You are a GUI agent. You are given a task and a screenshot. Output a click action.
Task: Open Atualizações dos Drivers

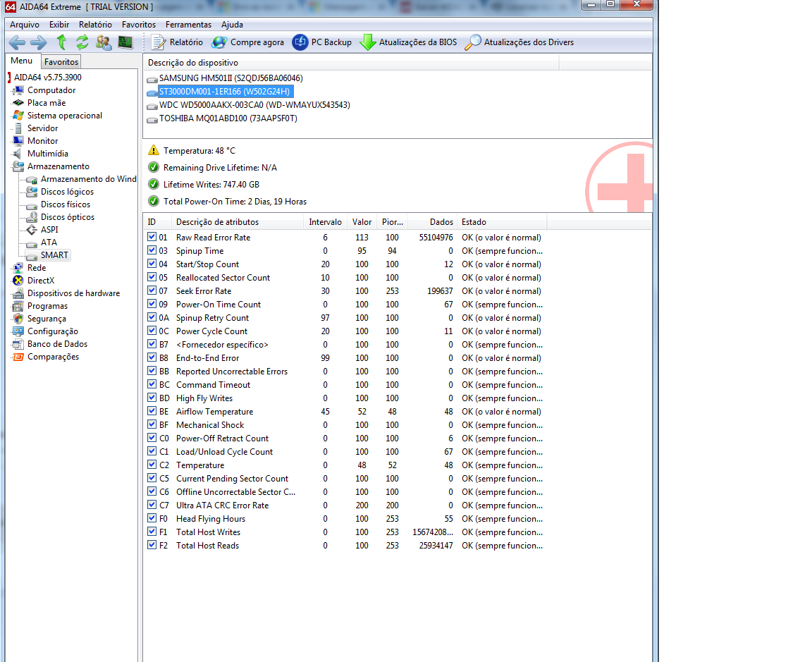519,42
